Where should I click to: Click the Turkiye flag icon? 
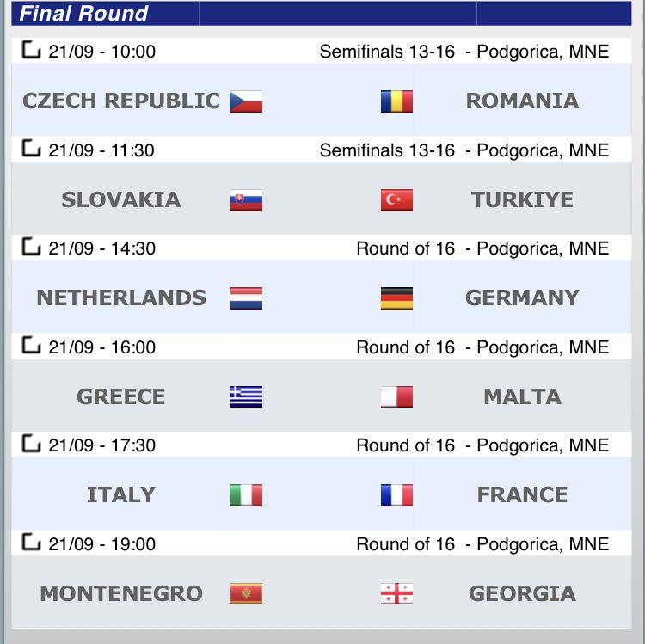tap(396, 200)
